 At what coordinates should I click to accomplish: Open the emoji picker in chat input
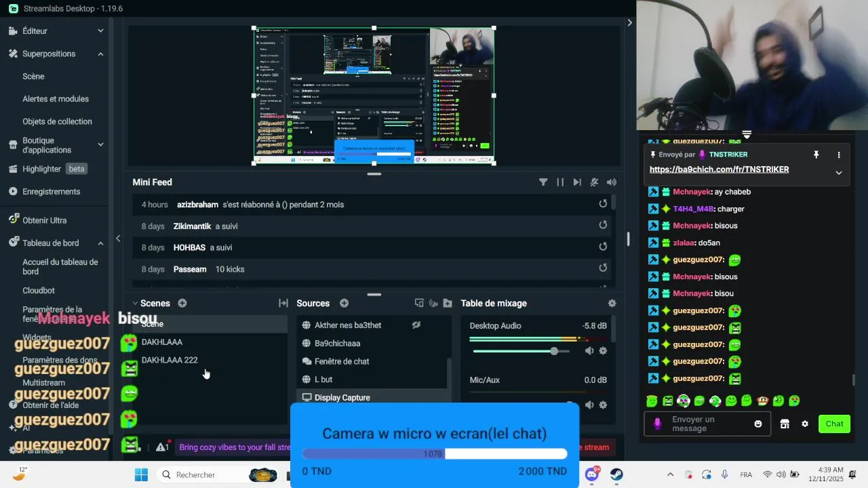(758, 424)
